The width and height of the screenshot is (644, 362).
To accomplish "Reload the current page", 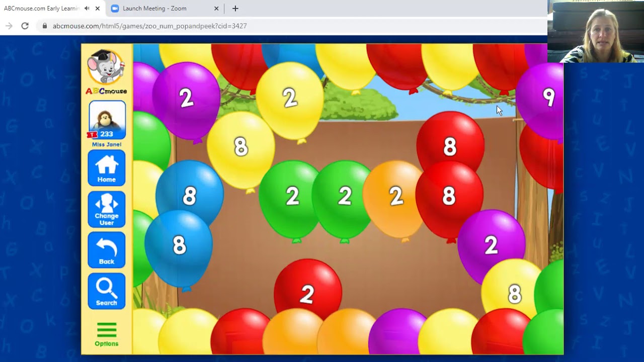I will tap(25, 26).
